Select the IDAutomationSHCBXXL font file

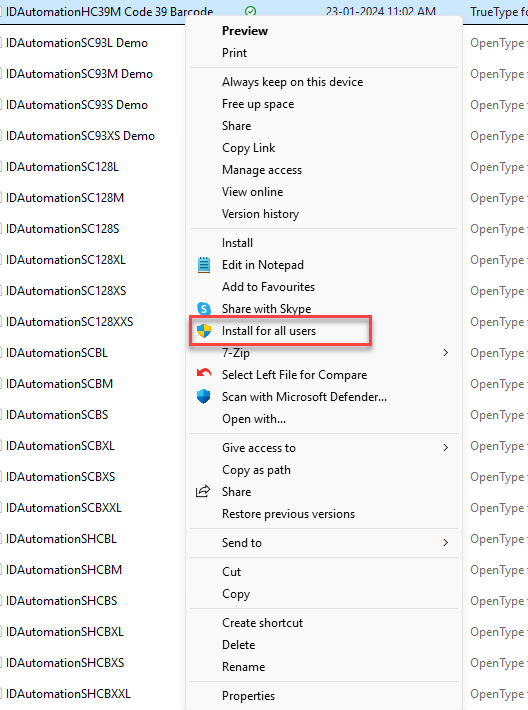click(68, 694)
